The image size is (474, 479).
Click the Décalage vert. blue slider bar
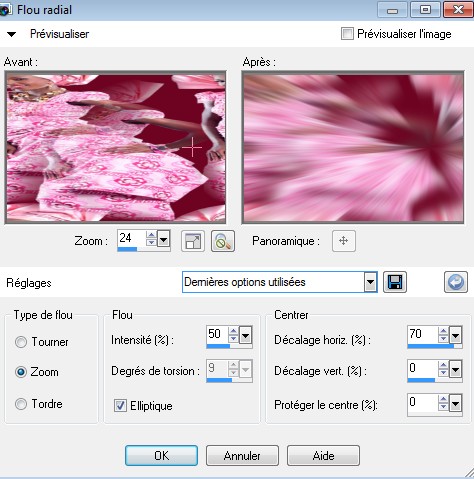(421, 380)
